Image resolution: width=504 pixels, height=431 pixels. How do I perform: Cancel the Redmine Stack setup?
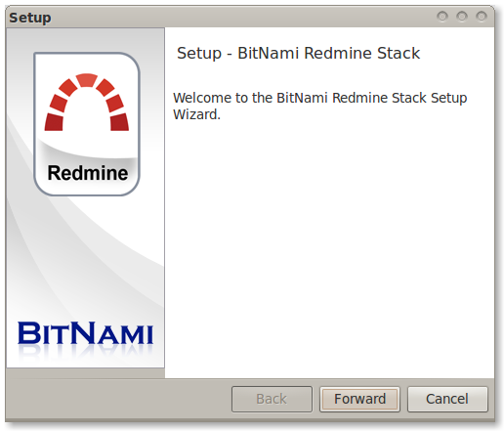(x=447, y=399)
